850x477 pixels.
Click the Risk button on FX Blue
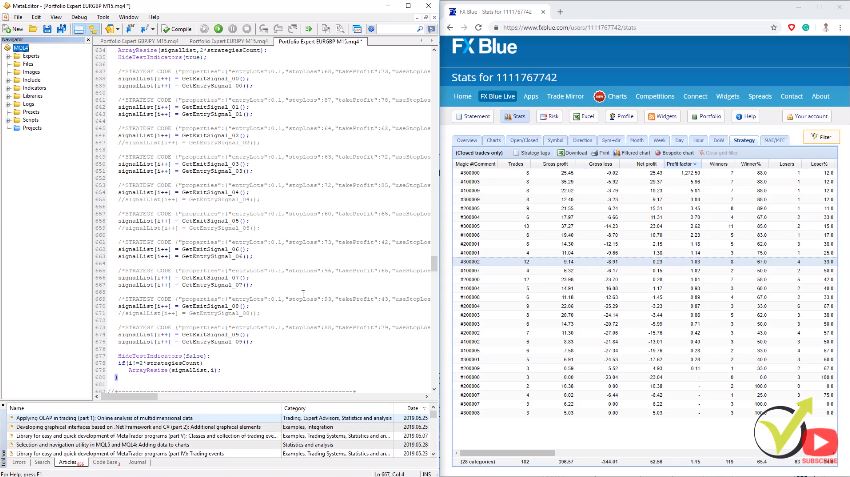coord(549,116)
